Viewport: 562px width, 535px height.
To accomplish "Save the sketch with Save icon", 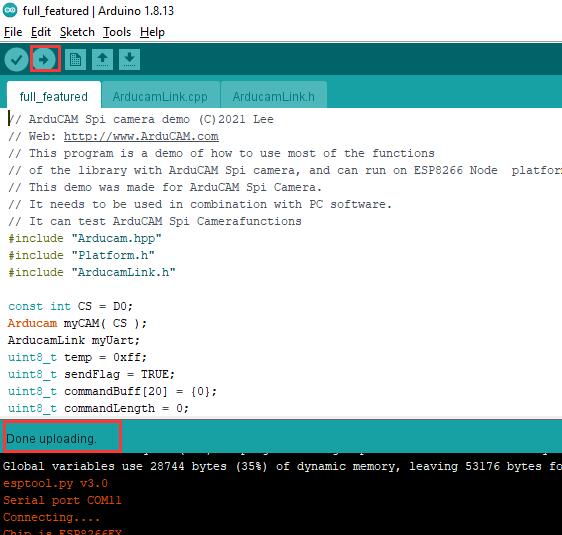I will point(129,59).
